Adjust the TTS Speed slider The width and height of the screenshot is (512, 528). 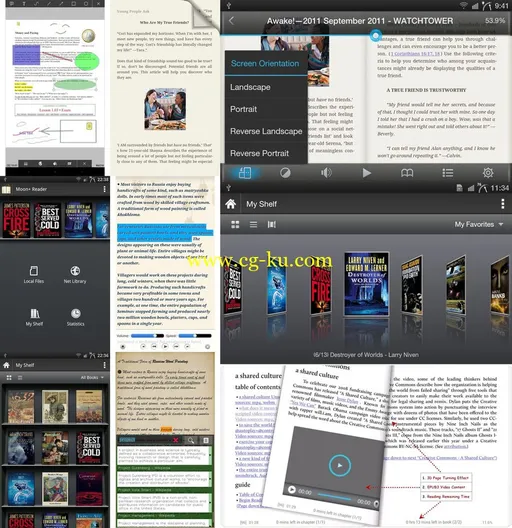[195, 336]
